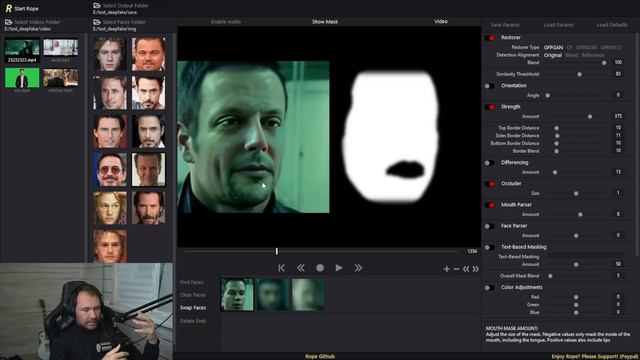Enable the Face Parser switch
Screen dimensions: 640x360
pyautogui.click(x=489, y=226)
